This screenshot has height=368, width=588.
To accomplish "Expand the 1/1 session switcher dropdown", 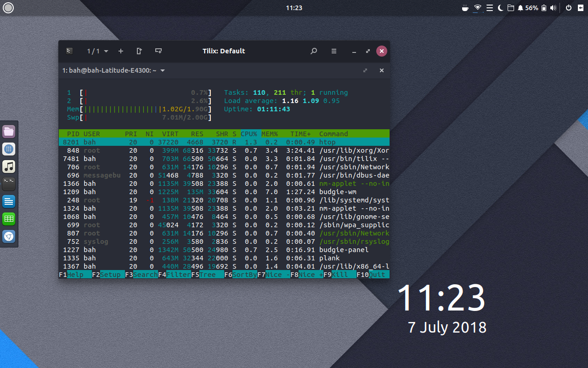I will pyautogui.click(x=98, y=51).
